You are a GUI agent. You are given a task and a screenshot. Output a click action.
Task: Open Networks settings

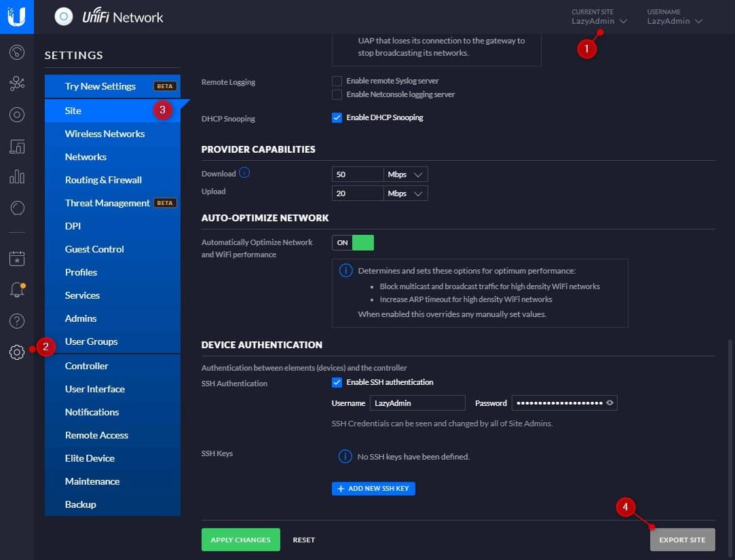coord(113,157)
